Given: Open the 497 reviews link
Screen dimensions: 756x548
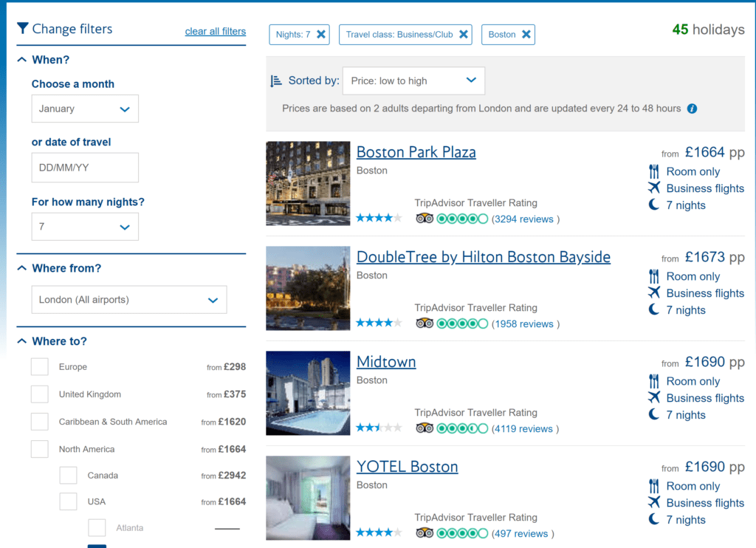Looking at the screenshot, I should [x=520, y=533].
